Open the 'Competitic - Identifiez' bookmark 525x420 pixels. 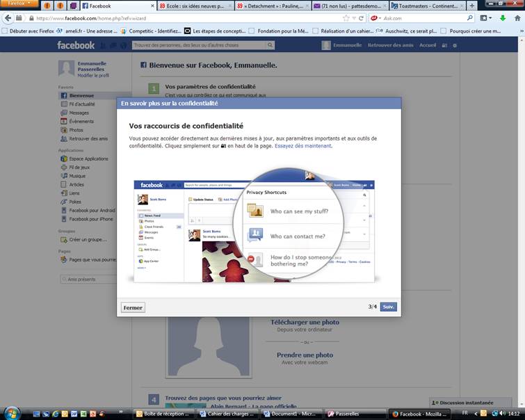pyautogui.click(x=151, y=31)
